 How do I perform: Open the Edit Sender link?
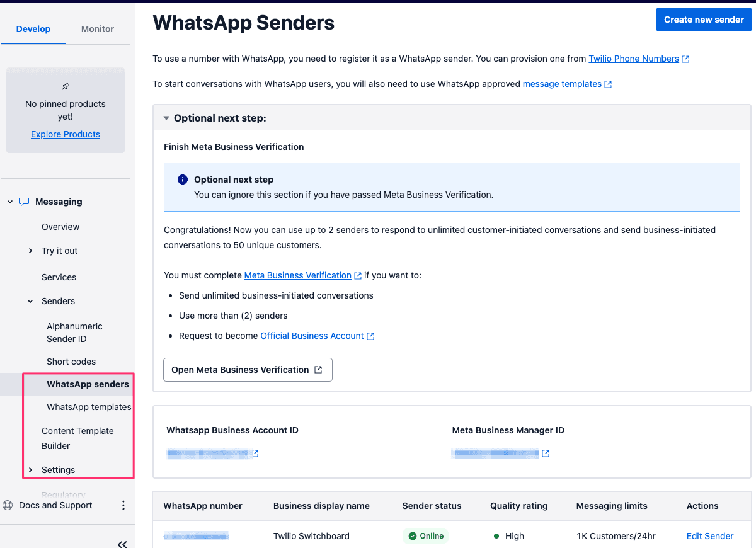[x=710, y=536]
